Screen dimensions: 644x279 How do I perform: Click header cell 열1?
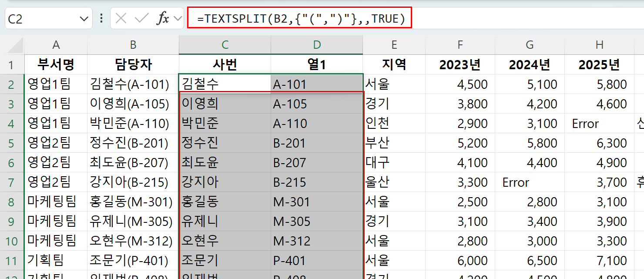pos(317,65)
